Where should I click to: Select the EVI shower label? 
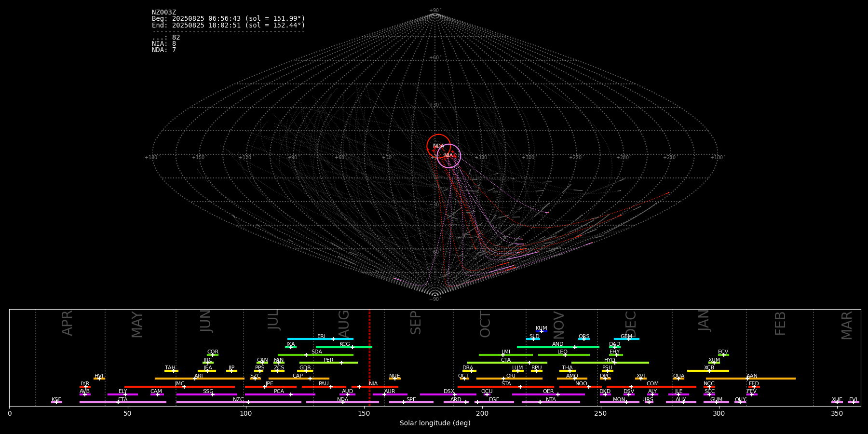tap(853, 400)
